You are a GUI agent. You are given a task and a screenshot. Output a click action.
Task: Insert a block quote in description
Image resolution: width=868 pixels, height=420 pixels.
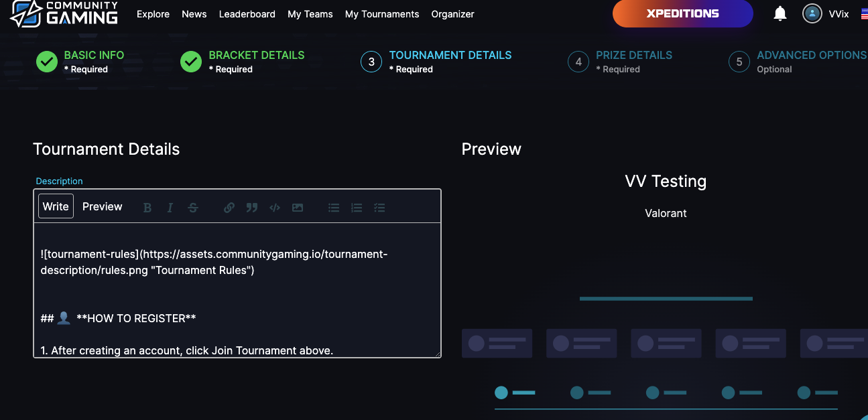click(x=252, y=208)
